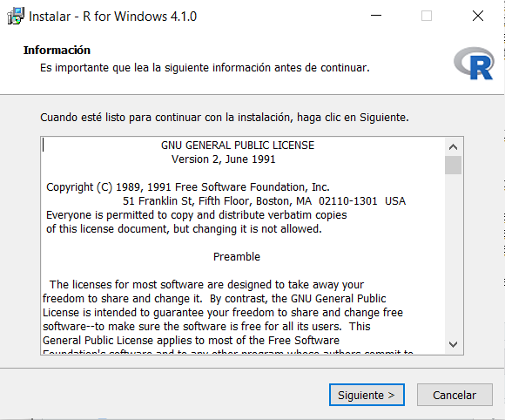This screenshot has height=420, width=505.
Task: Place cursor on the Preamble heading
Action: click(x=237, y=257)
